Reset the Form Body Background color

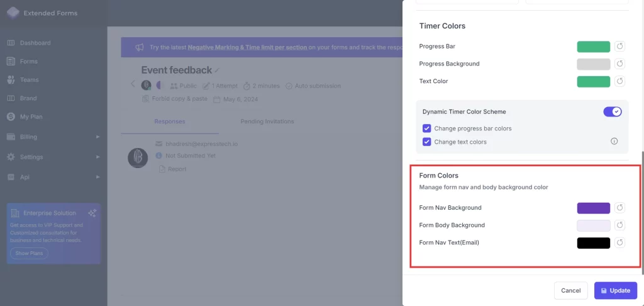tap(619, 225)
